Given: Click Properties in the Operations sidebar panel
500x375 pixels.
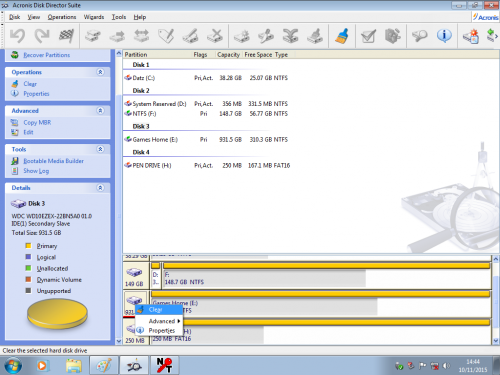Looking at the screenshot, I should [x=36, y=94].
